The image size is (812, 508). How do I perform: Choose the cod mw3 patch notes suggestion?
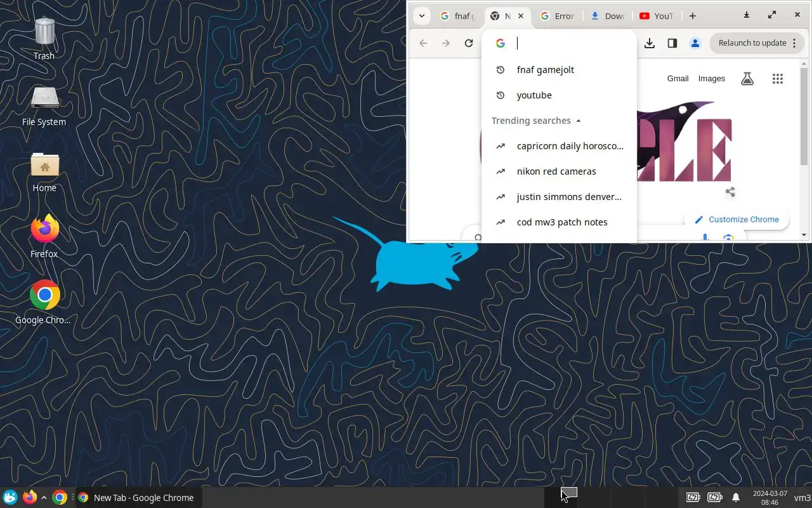click(x=559, y=222)
